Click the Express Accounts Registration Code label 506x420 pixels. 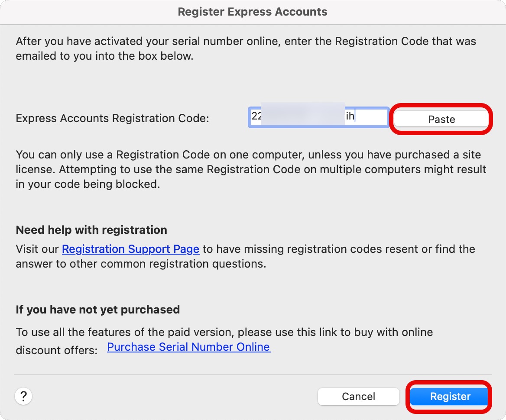click(112, 118)
